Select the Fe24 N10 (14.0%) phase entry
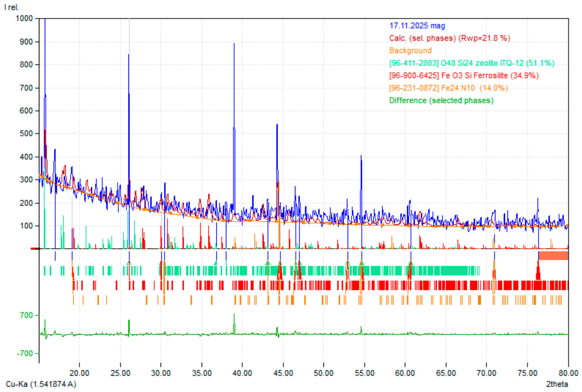 coord(449,88)
